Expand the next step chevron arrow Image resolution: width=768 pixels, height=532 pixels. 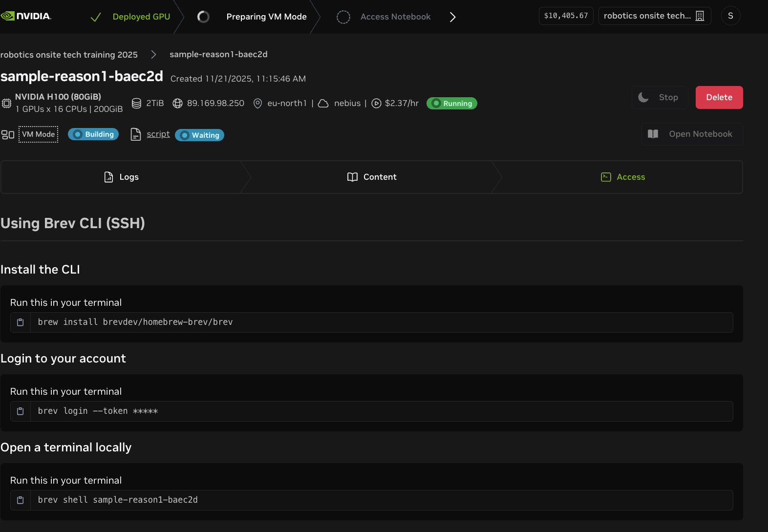(x=453, y=17)
